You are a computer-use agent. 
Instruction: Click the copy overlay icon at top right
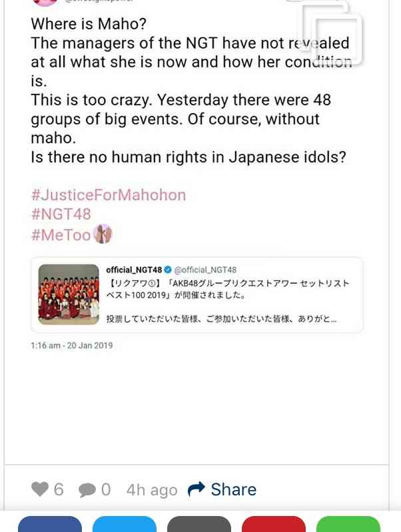[330, 32]
